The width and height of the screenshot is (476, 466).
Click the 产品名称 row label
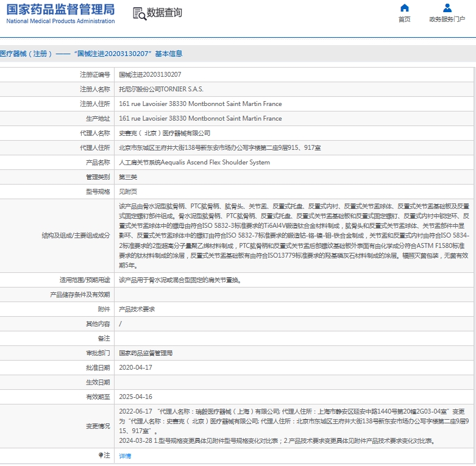(98, 162)
